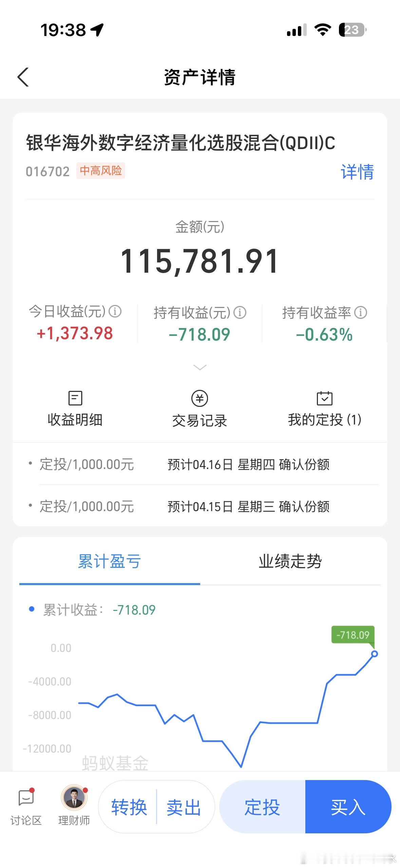Viewport: 400px width, 868px height.
Task: Select the 收益明细 label
Action: [75, 420]
